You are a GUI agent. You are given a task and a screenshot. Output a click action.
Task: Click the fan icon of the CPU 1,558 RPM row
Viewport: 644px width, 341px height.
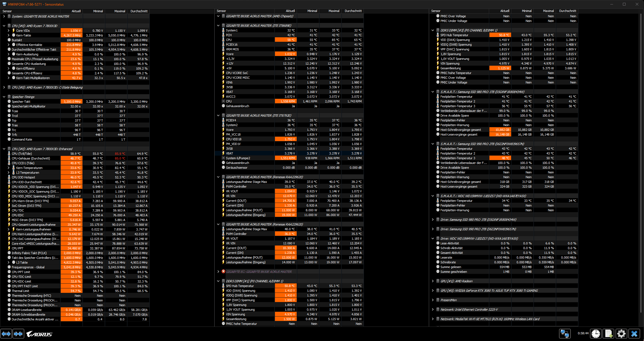(223, 101)
